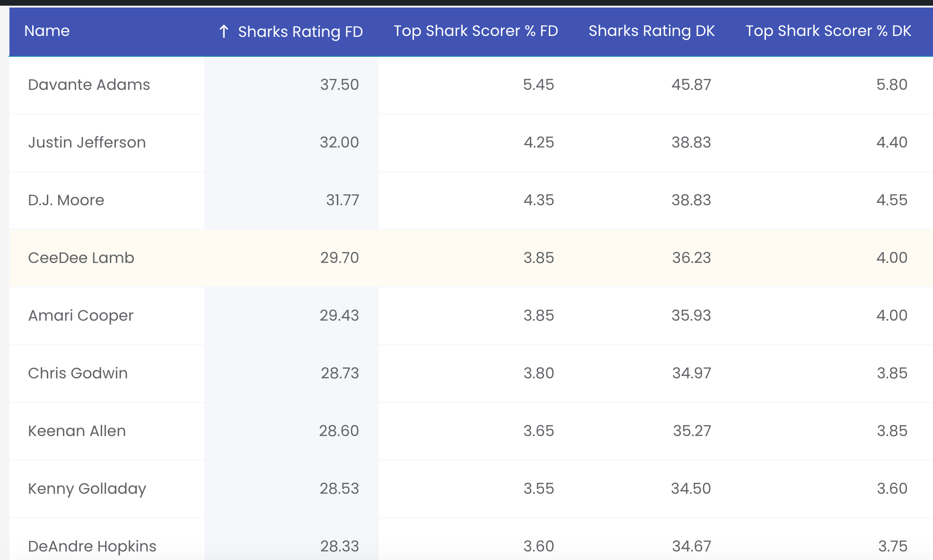Select D.J. Moore's 31.77 rating cell
Viewport: 933px width, 560px height.
(x=342, y=200)
